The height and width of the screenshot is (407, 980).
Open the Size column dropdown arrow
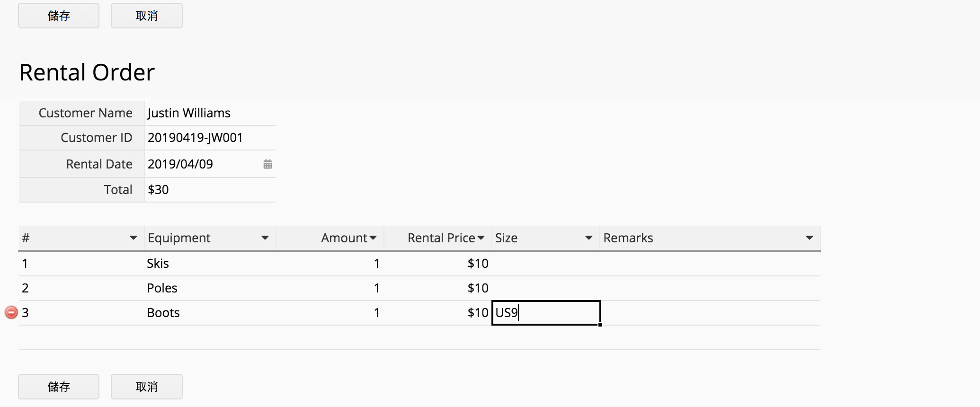(x=589, y=238)
